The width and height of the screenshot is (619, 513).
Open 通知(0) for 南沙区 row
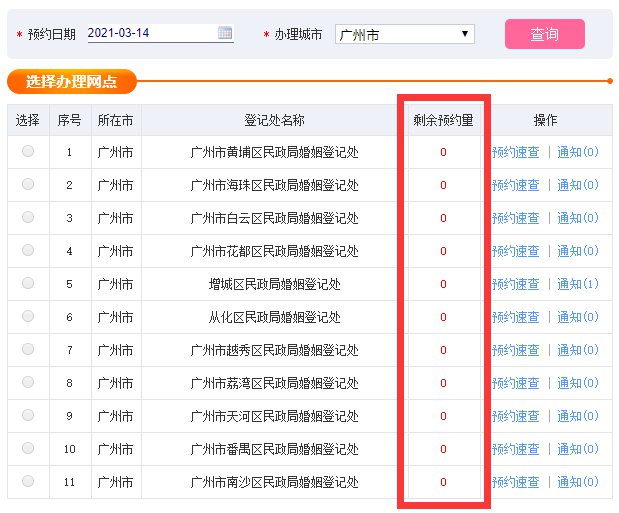pos(578,482)
